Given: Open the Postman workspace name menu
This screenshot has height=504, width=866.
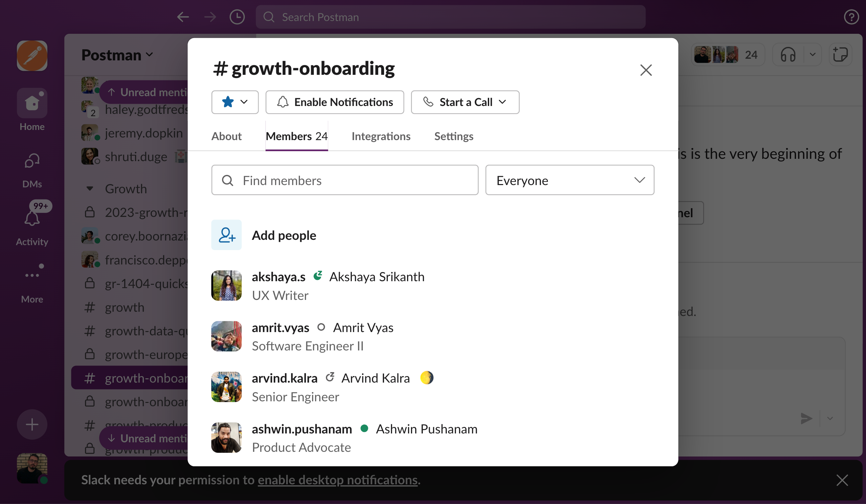Looking at the screenshot, I should (117, 55).
